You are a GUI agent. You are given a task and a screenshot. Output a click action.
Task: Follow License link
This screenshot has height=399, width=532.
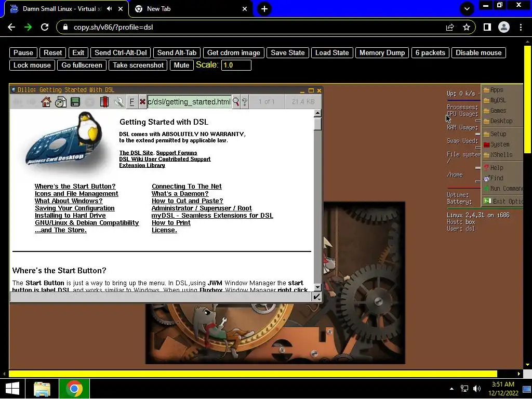pos(164,230)
